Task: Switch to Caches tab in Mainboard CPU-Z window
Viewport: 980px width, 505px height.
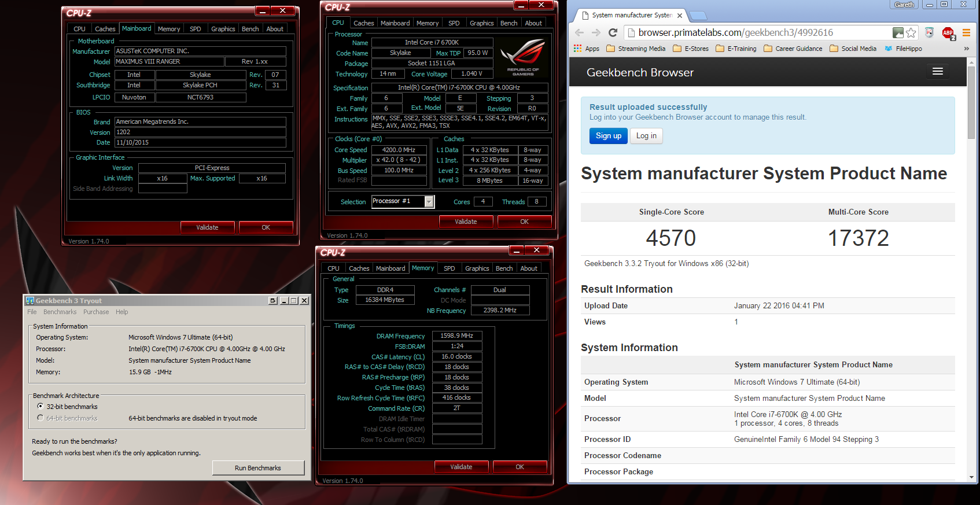Action: [x=105, y=29]
